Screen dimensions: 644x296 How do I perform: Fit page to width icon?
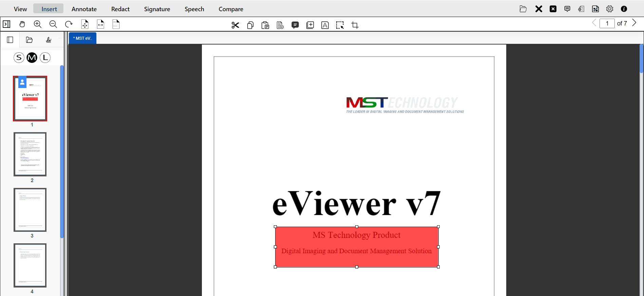100,24
